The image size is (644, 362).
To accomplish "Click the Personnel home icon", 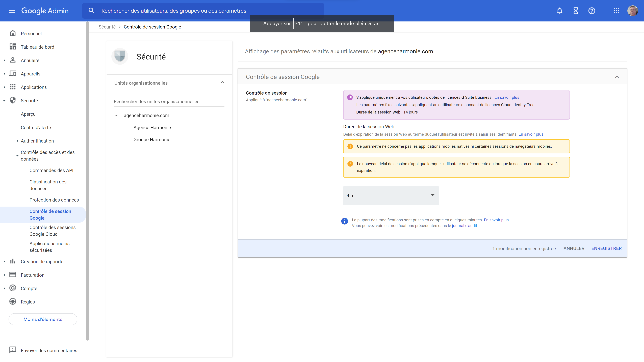I will click(x=13, y=33).
